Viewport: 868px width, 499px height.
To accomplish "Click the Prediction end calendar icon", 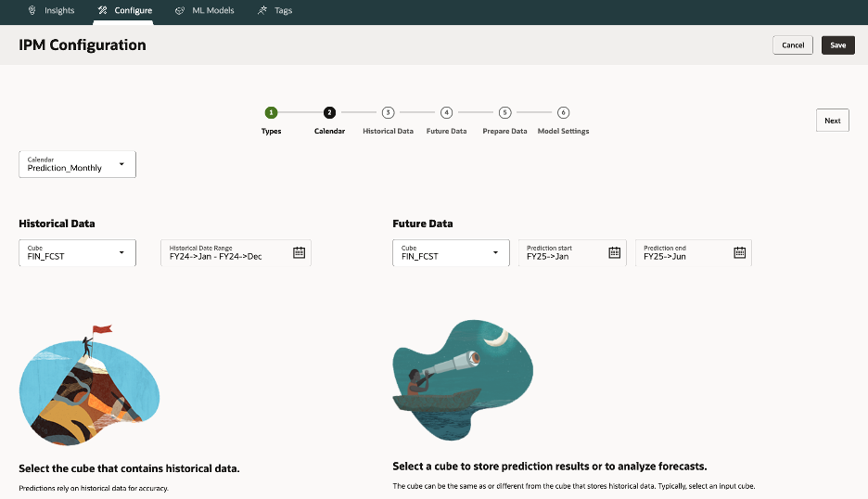I will pyautogui.click(x=739, y=252).
